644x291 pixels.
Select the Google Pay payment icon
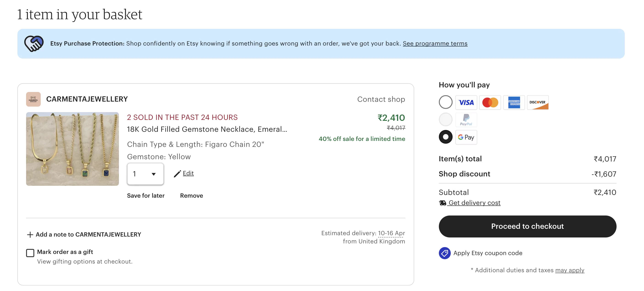(466, 137)
